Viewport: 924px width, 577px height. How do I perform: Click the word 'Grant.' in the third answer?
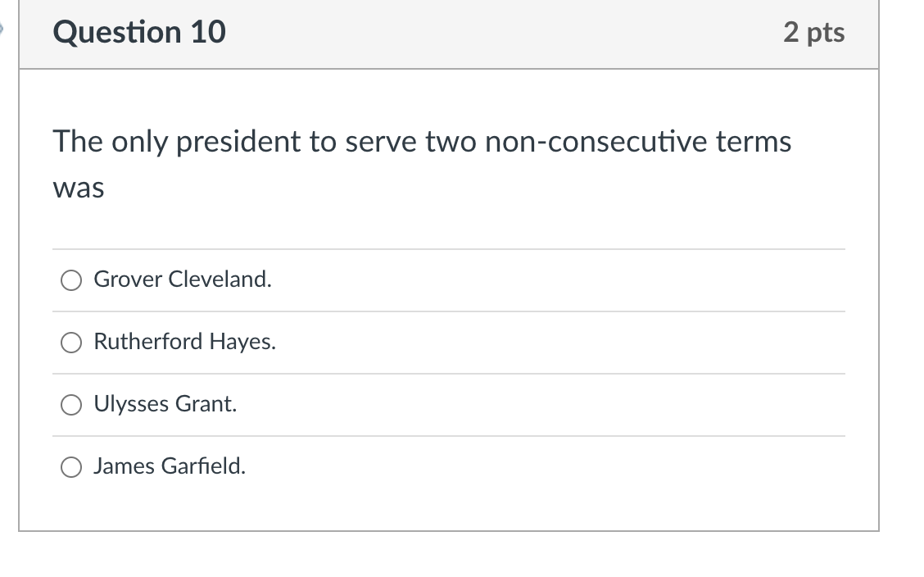tap(206, 404)
